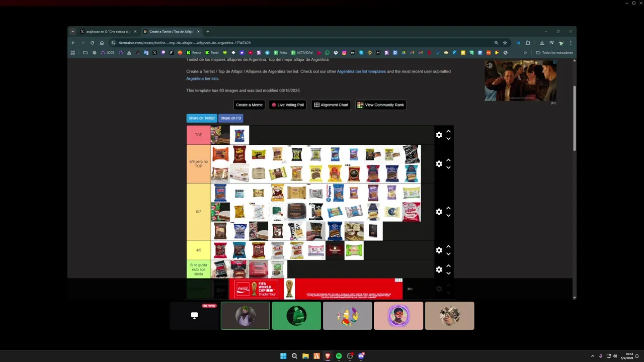Move the 4/5 tier row up
The width and height of the screenshot is (644, 362).
[x=448, y=246]
